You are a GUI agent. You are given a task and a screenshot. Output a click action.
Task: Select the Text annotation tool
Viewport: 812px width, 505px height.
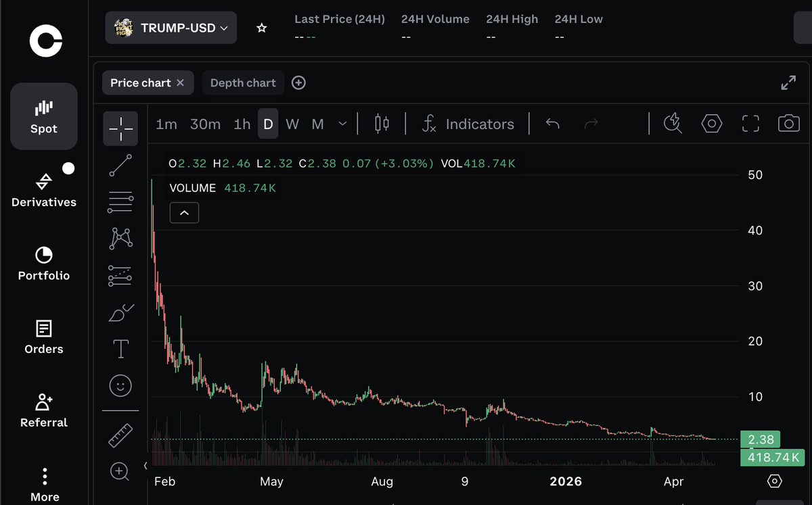[120, 349]
